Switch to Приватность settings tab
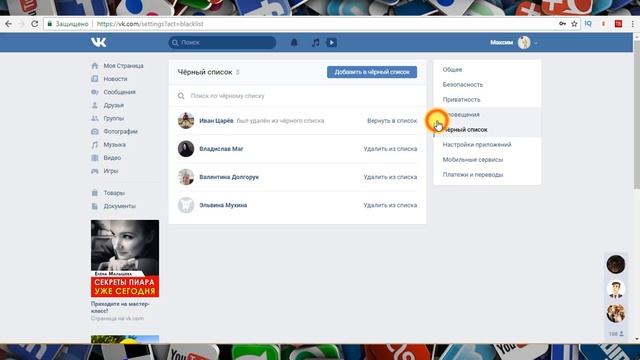Image resolution: width=640 pixels, height=360 pixels. 462,100
